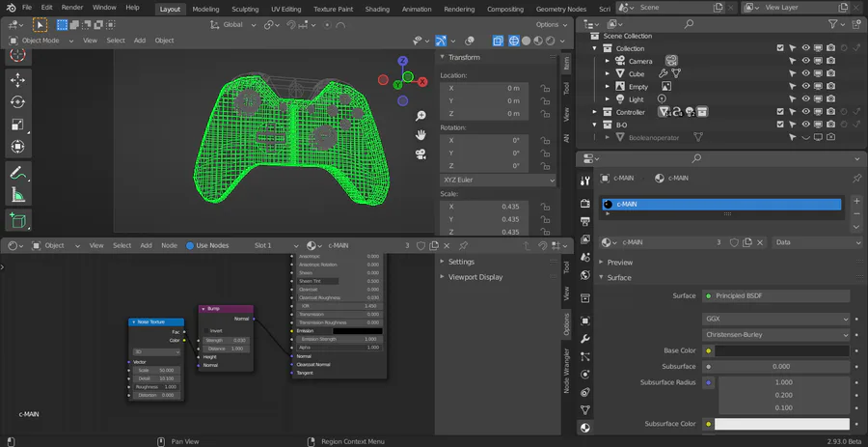Screen dimensions: 868x447
Task: Open the Object Mode dropdown
Action: tap(41, 41)
